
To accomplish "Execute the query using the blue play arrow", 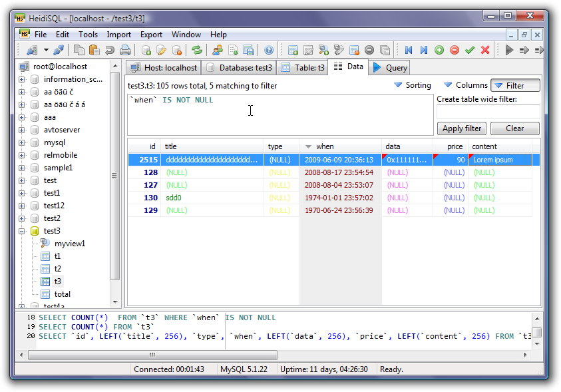I will (509, 49).
